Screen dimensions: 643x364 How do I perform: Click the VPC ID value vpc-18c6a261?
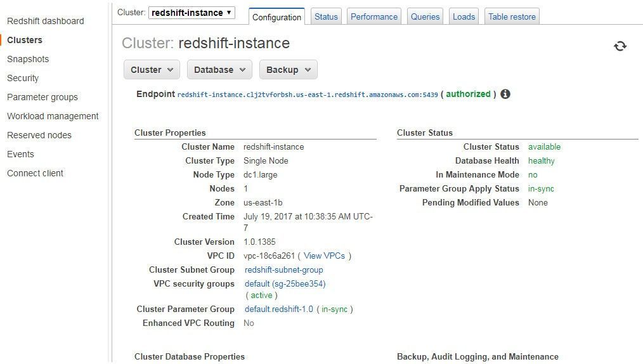pos(269,256)
